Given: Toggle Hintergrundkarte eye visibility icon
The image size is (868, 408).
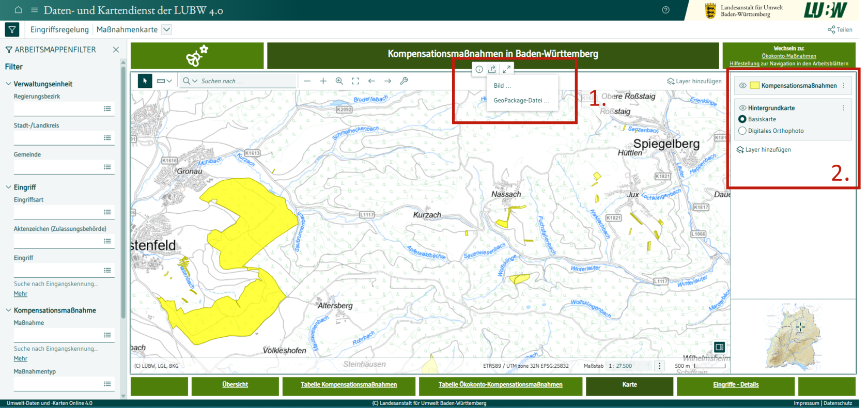Looking at the screenshot, I should point(742,108).
